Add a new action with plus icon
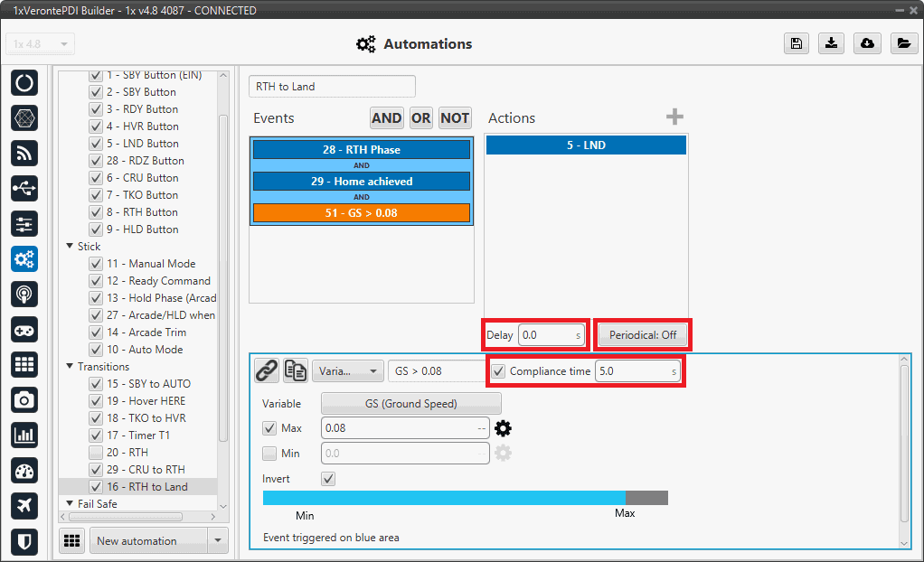924x562 pixels. (674, 117)
